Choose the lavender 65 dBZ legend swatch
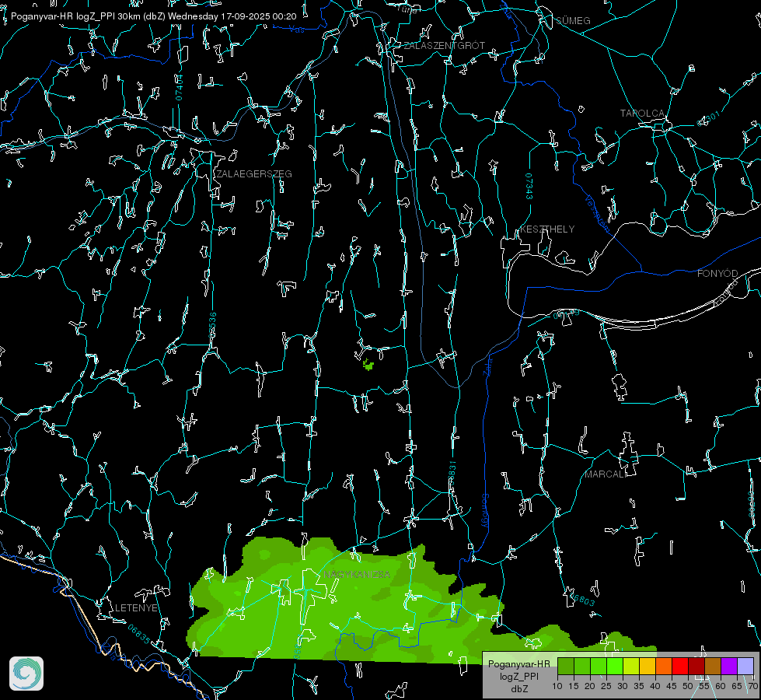 (745, 666)
